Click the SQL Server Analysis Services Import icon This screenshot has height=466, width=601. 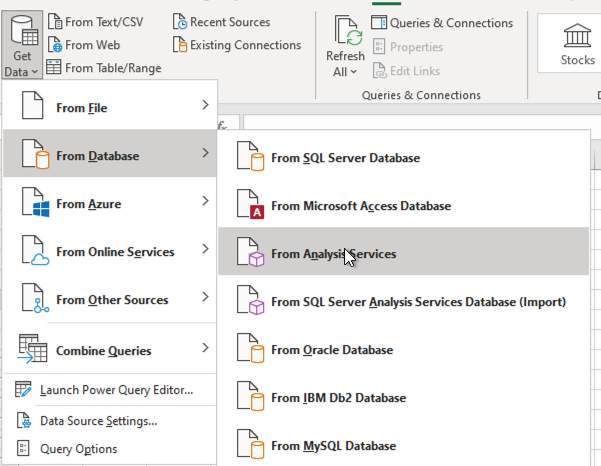(x=250, y=299)
